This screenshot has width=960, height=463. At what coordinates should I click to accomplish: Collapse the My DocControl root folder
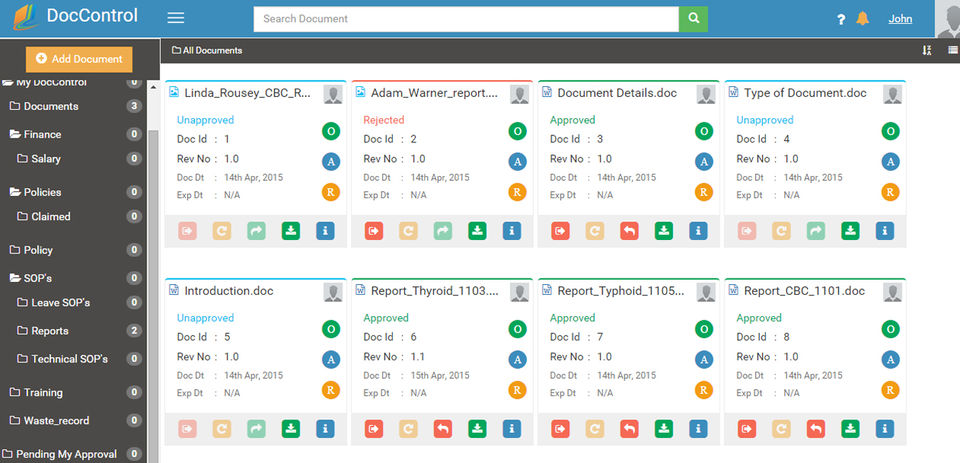[7, 82]
